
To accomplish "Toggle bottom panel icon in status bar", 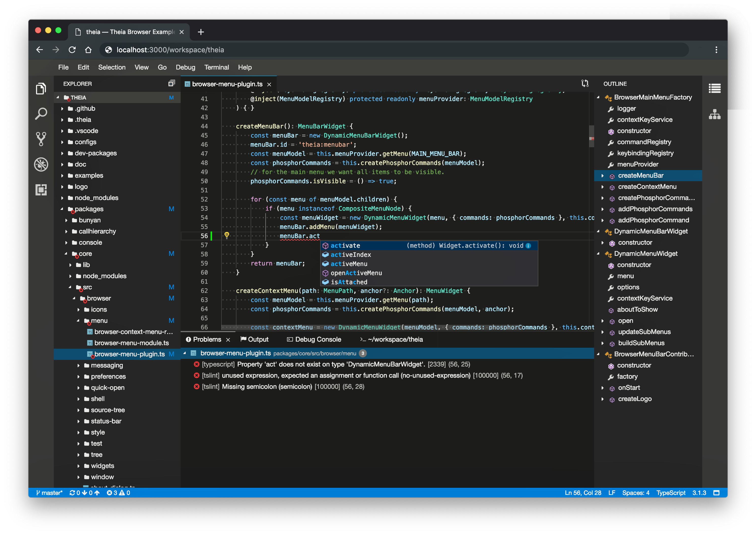I will point(716,493).
